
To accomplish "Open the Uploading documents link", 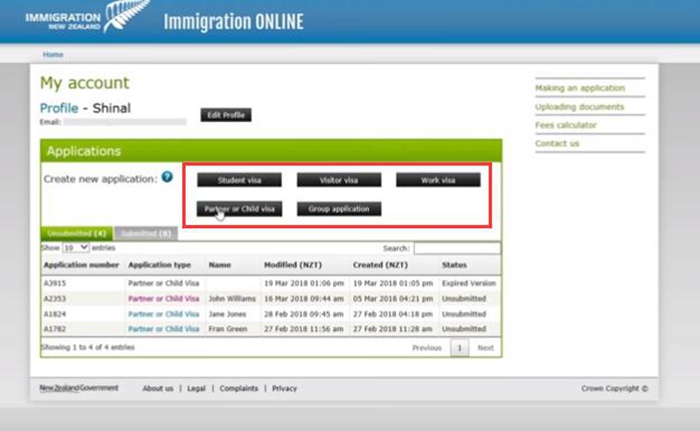I will (579, 107).
